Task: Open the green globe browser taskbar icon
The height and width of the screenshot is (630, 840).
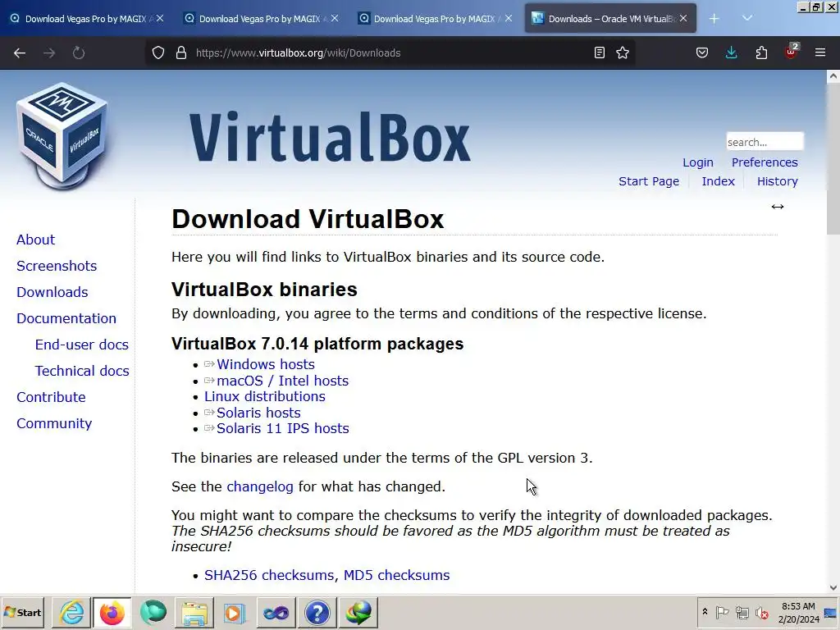Action: pos(153,612)
